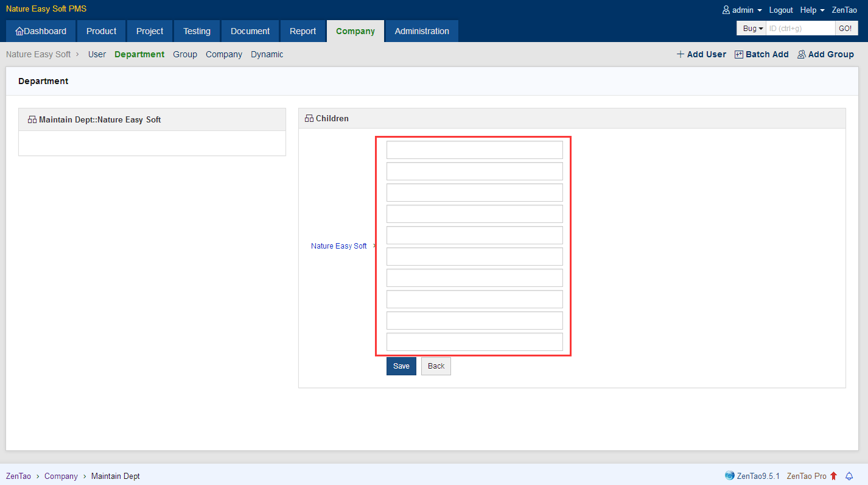Focus the ID search box
The height and width of the screenshot is (485, 868).
click(x=800, y=29)
